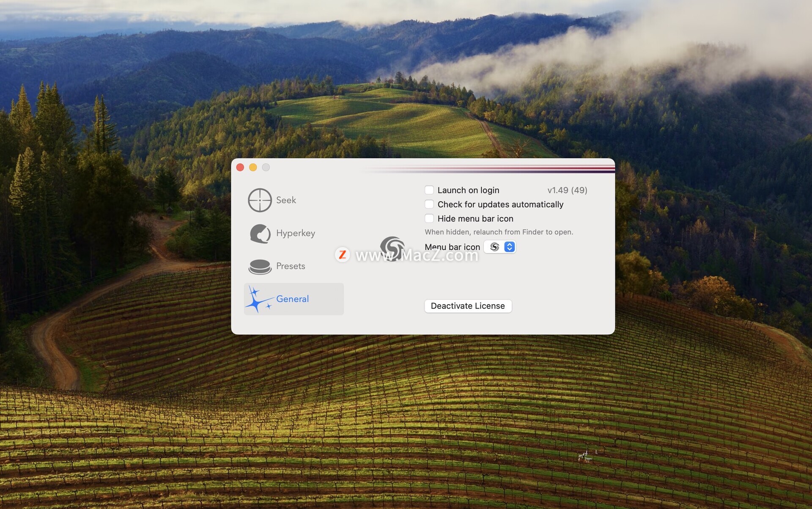The width and height of the screenshot is (812, 509).
Task: Minimize the window with yellow button
Action: pyautogui.click(x=253, y=168)
